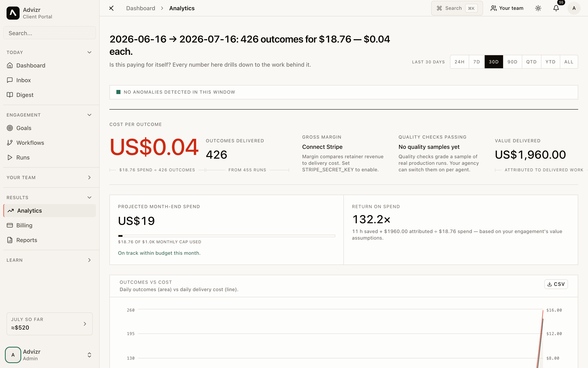Open the user avatar A menu
588x368 pixels.
574,8
